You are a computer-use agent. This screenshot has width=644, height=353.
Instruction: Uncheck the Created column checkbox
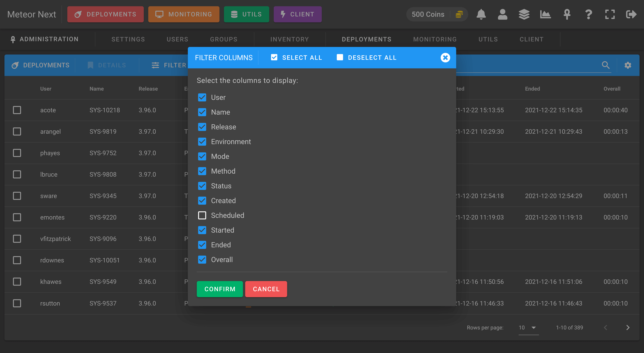coord(202,201)
